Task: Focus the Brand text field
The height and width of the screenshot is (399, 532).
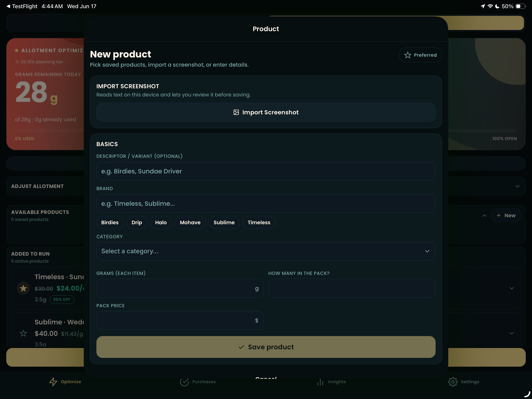Action: [x=266, y=204]
